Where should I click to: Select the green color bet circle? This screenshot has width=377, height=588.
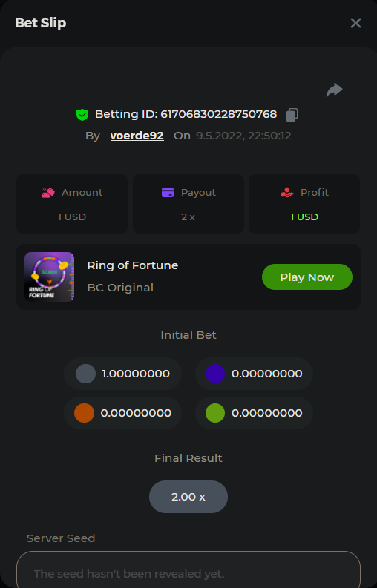point(215,413)
